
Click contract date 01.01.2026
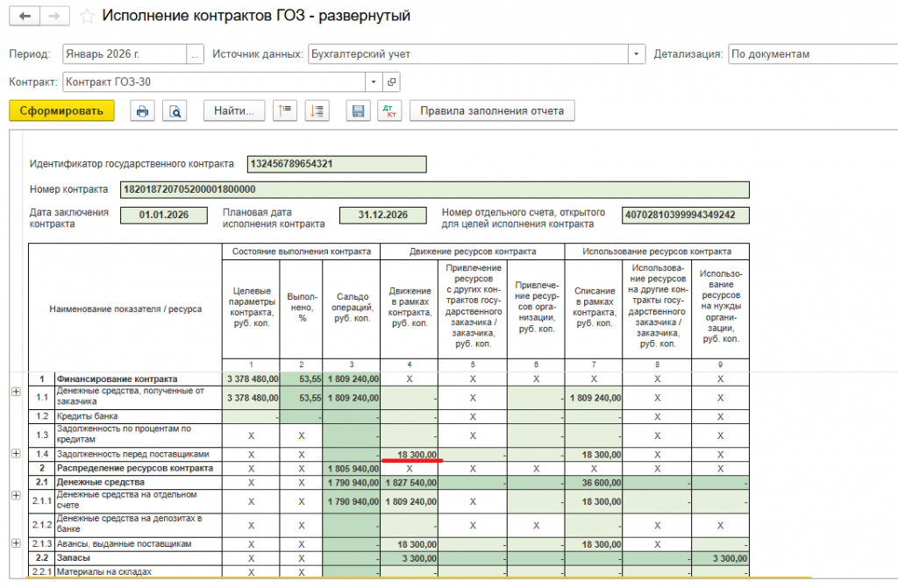164,216
